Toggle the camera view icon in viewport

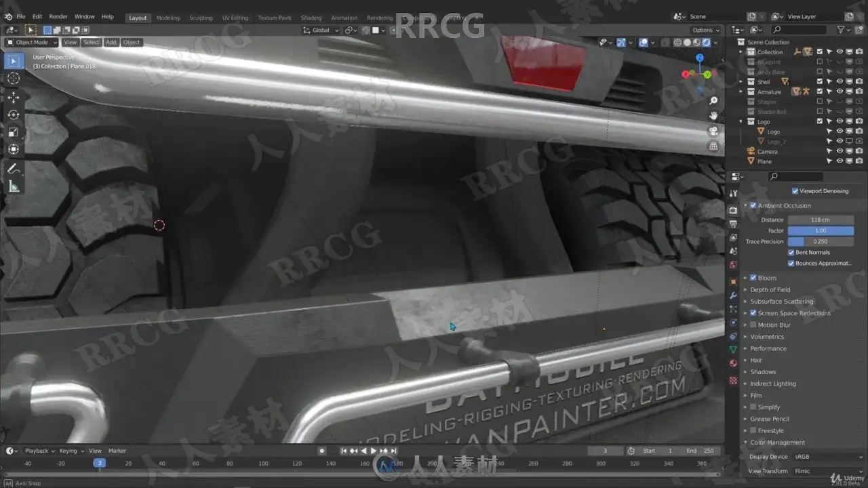tap(713, 131)
